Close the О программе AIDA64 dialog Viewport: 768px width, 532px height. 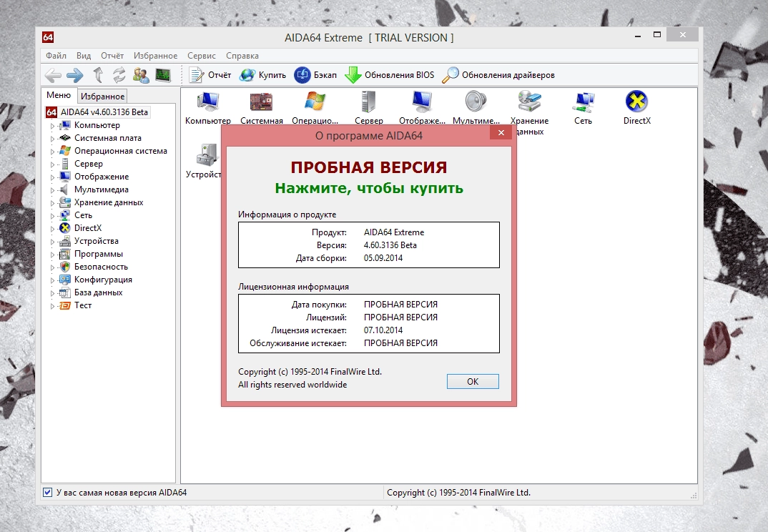point(501,132)
